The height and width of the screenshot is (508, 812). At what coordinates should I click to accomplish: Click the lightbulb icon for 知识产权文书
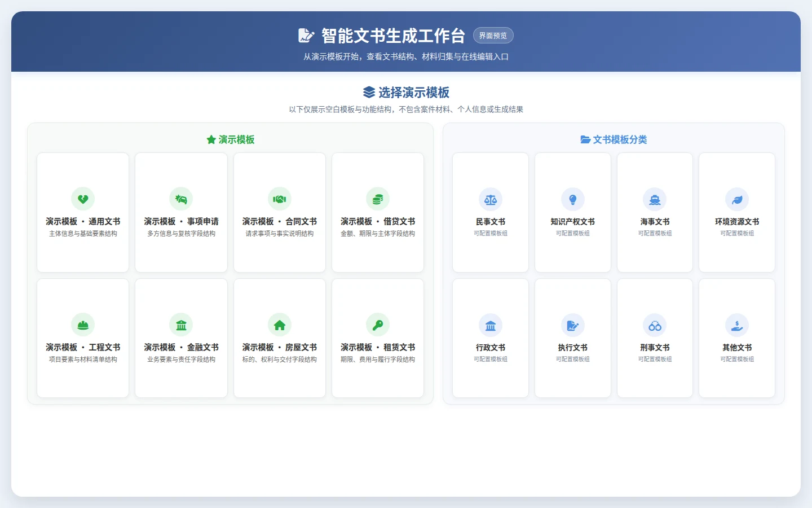click(x=573, y=199)
